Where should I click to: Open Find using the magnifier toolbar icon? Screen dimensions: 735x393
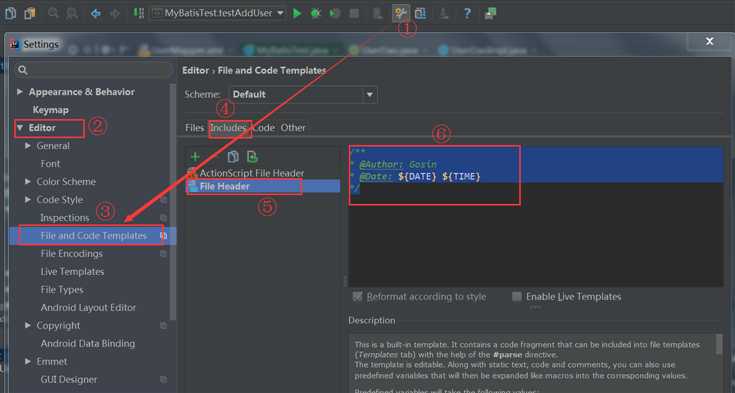click(53, 13)
